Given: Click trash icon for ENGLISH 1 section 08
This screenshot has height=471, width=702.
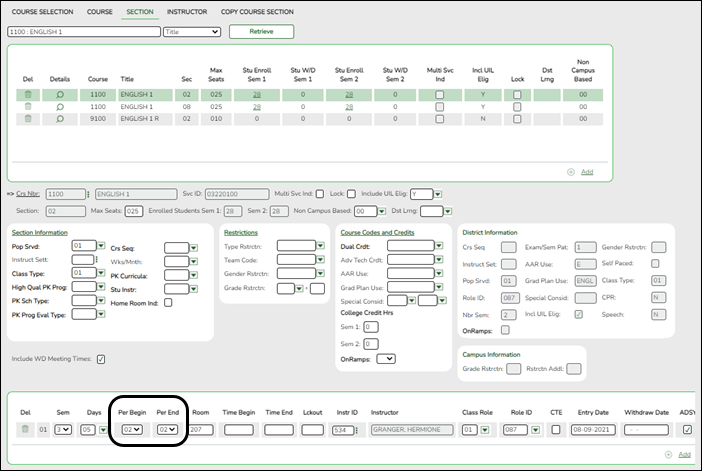Looking at the screenshot, I should 28,106.
